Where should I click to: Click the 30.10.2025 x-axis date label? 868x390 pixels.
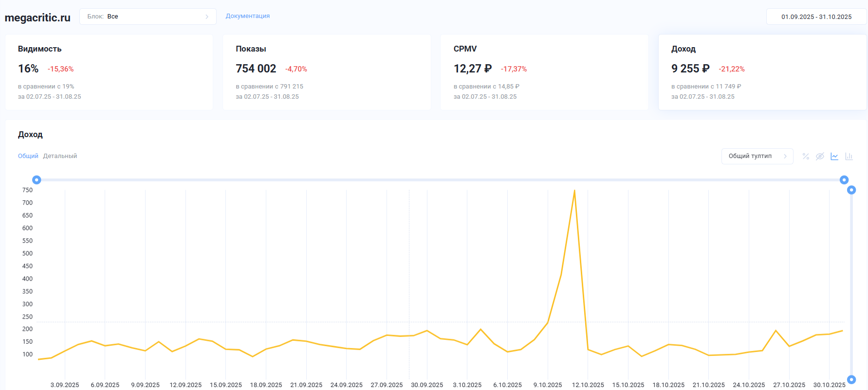coord(829,385)
